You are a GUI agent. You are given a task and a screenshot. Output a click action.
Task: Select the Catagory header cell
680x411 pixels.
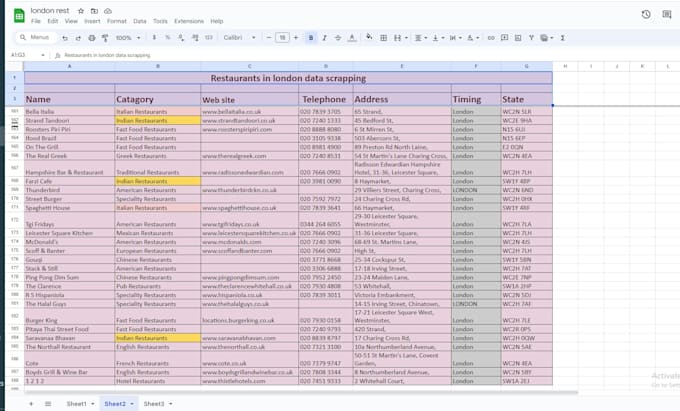pyautogui.click(x=158, y=99)
